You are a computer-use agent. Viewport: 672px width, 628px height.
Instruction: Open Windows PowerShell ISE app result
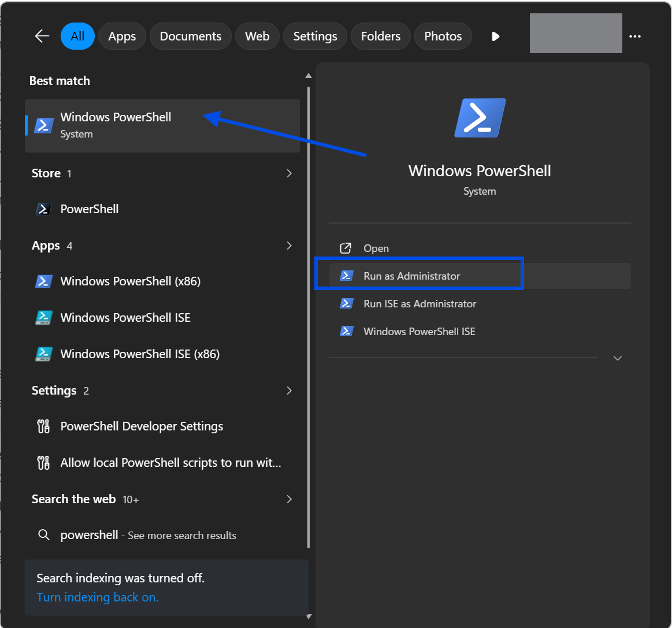[125, 318]
